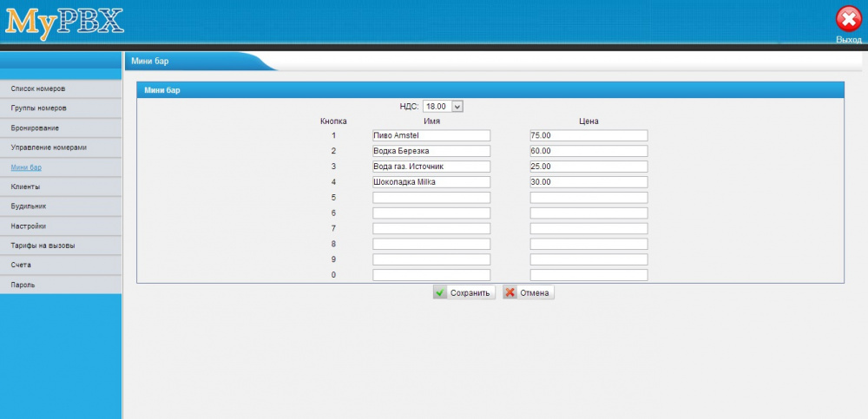868x419 pixels.
Task: Focus the Вода газ. Источник name field
Action: [x=431, y=167]
